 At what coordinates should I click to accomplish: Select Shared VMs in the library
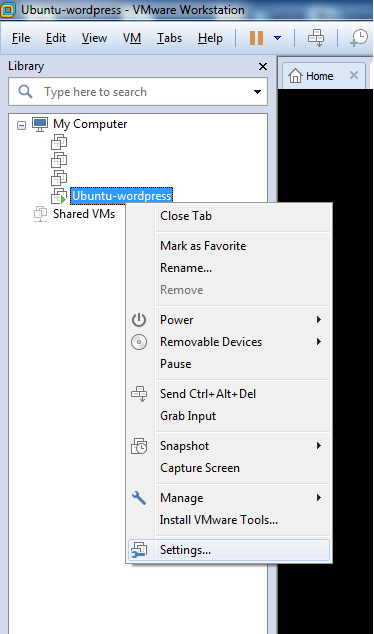[x=84, y=213]
